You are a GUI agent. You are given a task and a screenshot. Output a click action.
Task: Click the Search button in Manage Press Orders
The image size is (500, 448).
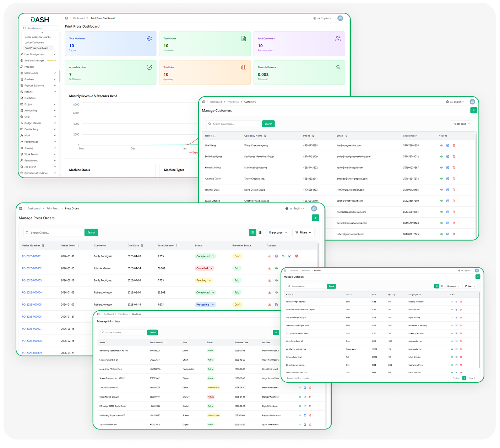tap(91, 233)
